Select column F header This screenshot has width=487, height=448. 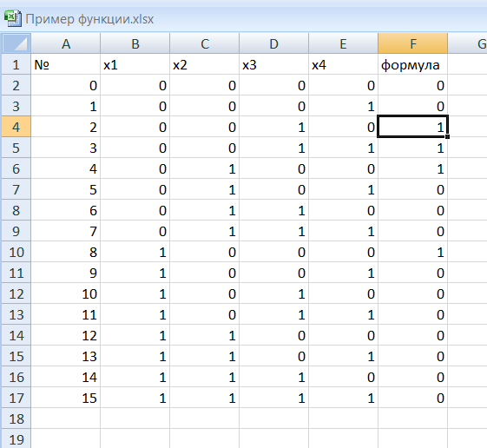click(412, 43)
